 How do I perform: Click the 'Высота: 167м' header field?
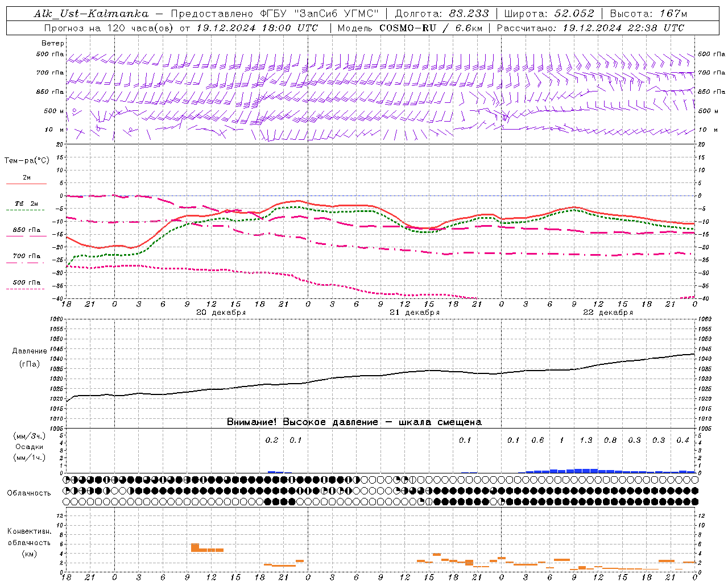point(648,14)
